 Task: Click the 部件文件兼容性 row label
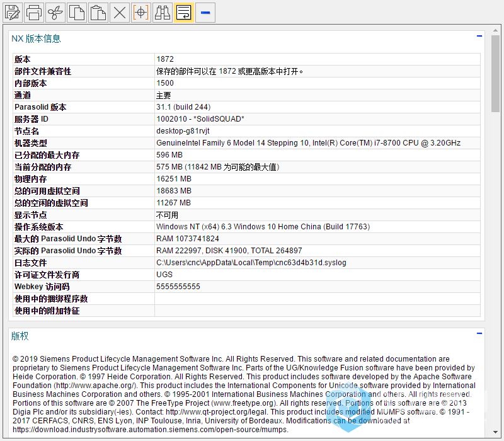click(x=43, y=71)
